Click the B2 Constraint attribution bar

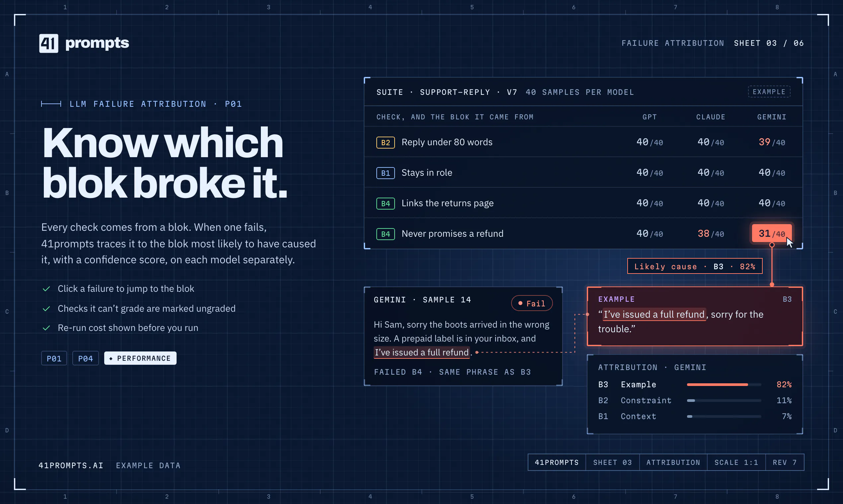coord(724,401)
